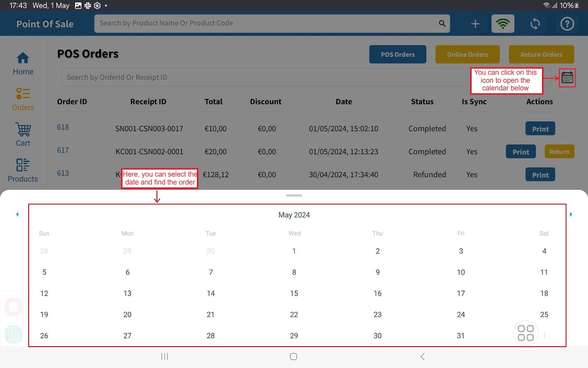The width and height of the screenshot is (588, 368).
Task: Open Cart from the sidebar
Action: pyautogui.click(x=23, y=135)
